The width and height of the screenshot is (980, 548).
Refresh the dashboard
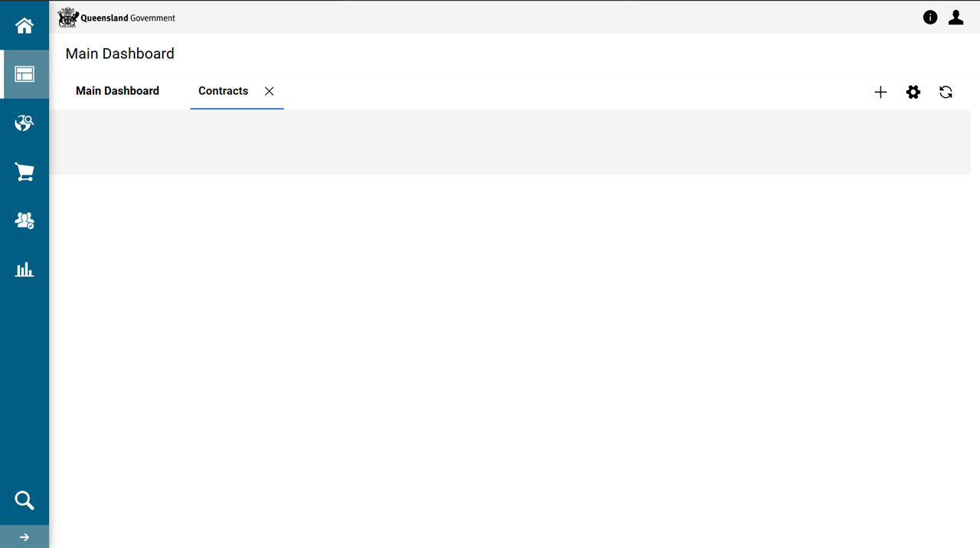[946, 93]
